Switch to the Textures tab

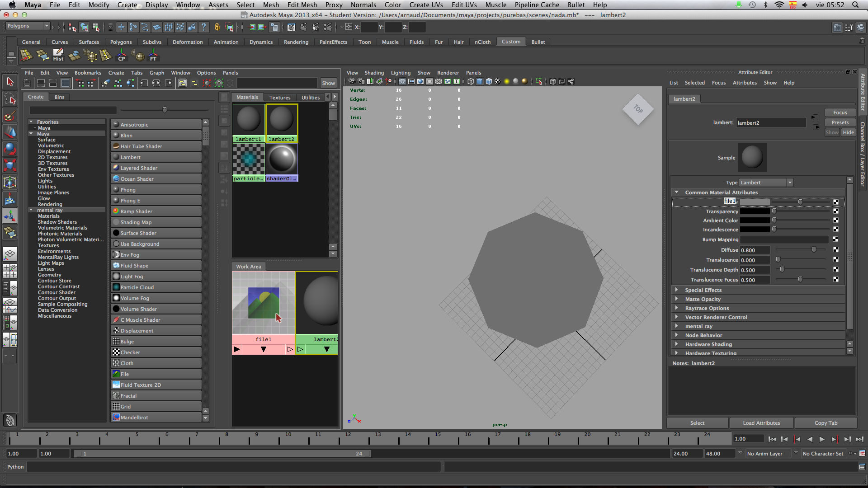280,98
